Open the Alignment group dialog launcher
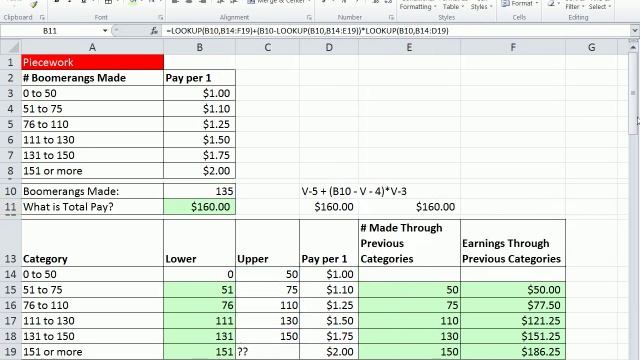 (x=309, y=18)
